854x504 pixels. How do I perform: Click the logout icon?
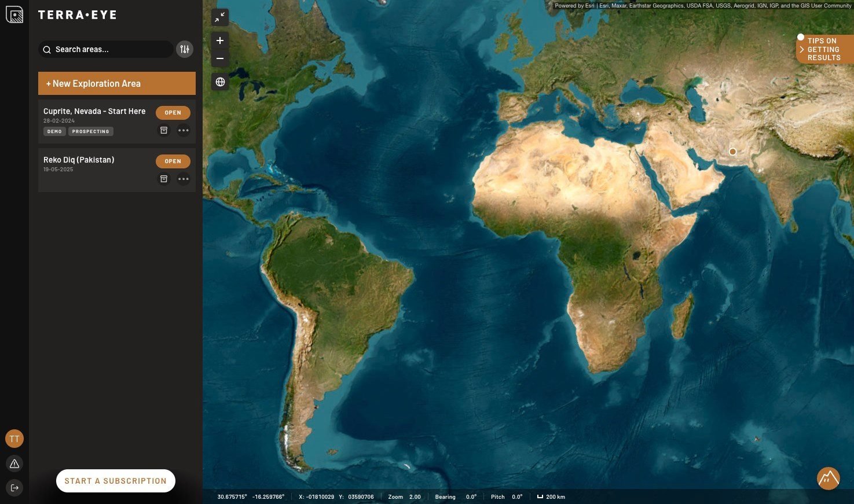click(x=14, y=488)
